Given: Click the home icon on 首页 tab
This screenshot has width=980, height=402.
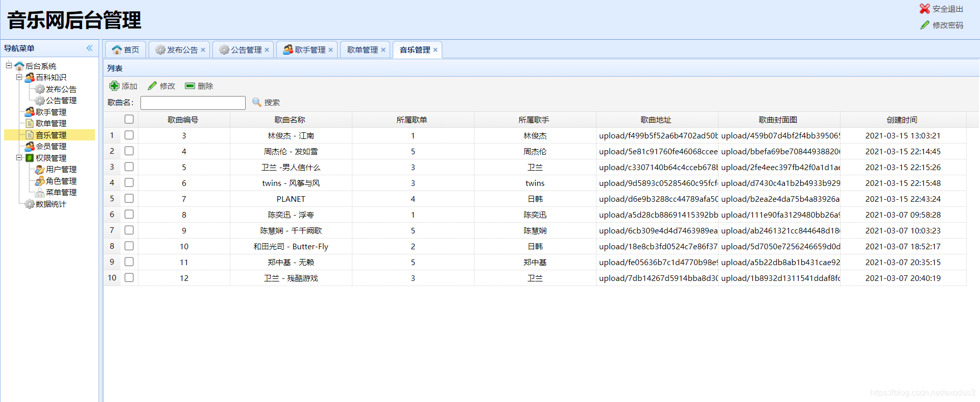Looking at the screenshot, I should point(117,50).
